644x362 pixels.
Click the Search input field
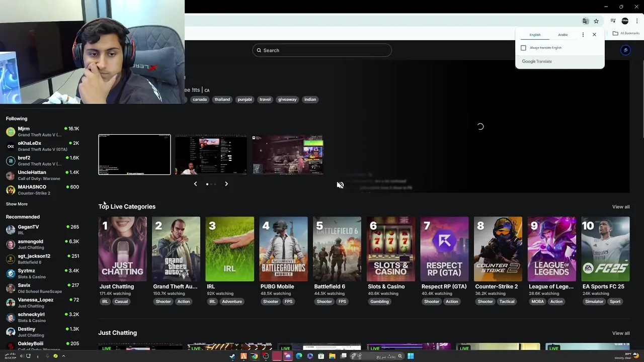click(322, 50)
